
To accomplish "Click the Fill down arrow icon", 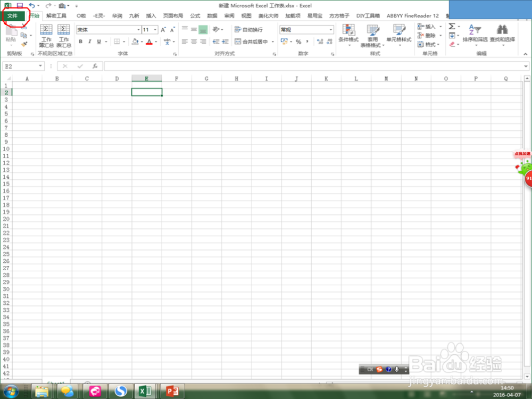I will pos(452,35).
